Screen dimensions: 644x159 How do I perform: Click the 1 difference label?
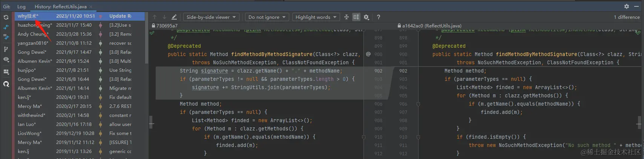(x=627, y=17)
